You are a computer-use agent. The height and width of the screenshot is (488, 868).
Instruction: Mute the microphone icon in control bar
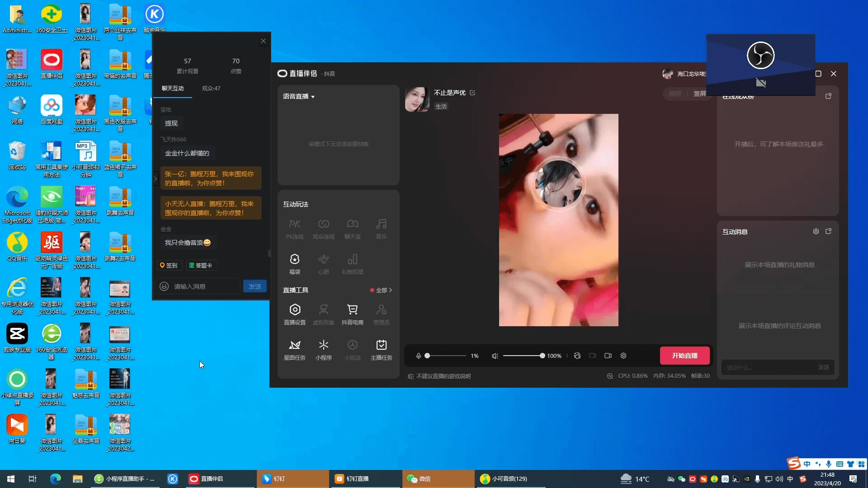419,356
